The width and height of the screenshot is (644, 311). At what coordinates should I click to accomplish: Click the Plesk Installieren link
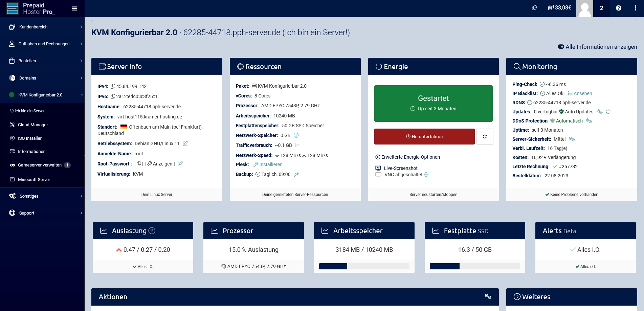tap(271, 164)
